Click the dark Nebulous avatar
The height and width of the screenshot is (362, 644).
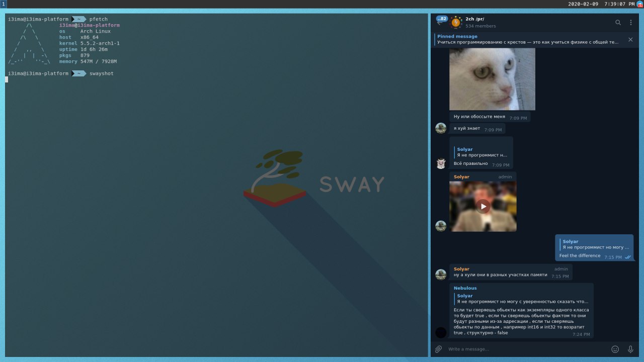coord(441,332)
